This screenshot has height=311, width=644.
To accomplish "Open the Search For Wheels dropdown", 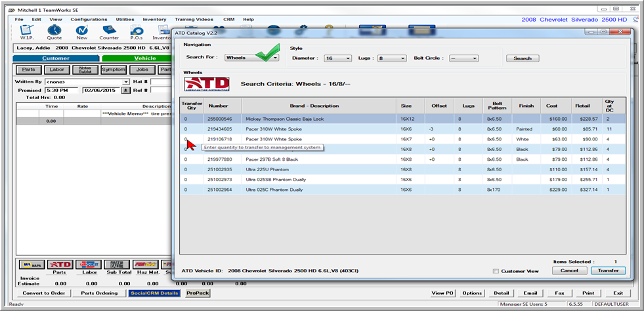I will 252,58.
